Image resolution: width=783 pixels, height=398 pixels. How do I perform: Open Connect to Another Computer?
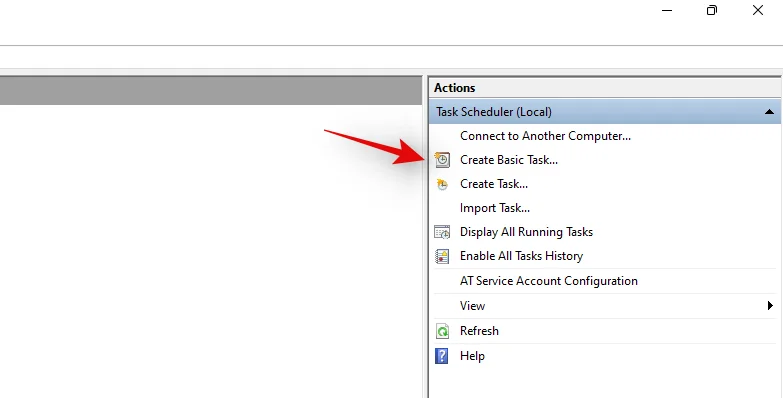click(545, 136)
